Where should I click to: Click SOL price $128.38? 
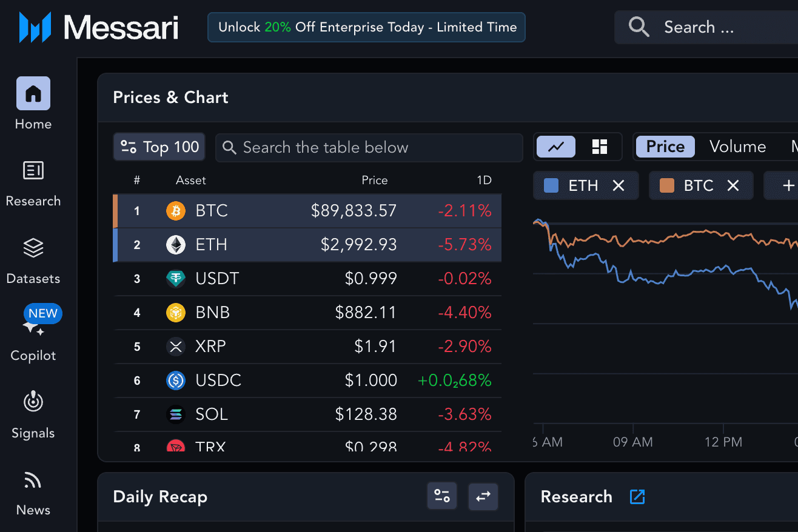pos(366,414)
